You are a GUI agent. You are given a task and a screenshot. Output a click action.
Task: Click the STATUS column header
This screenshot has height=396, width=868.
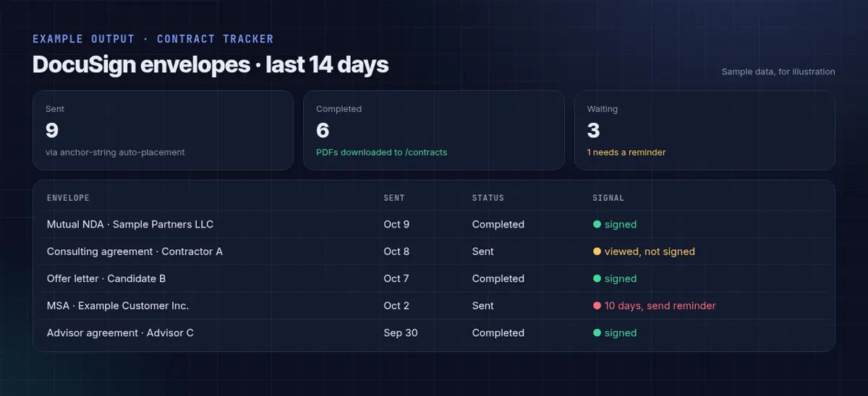(x=488, y=198)
